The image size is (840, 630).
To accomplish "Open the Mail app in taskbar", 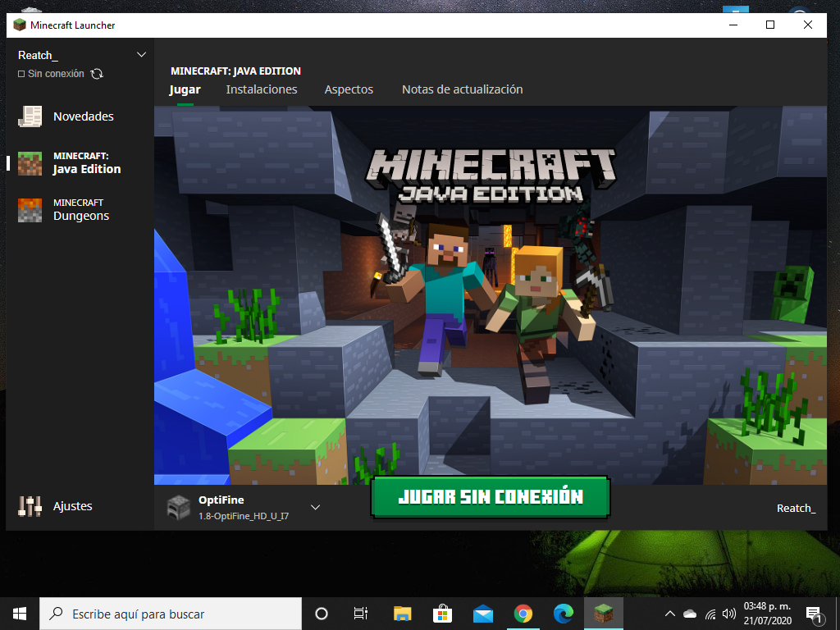I will pyautogui.click(x=483, y=614).
